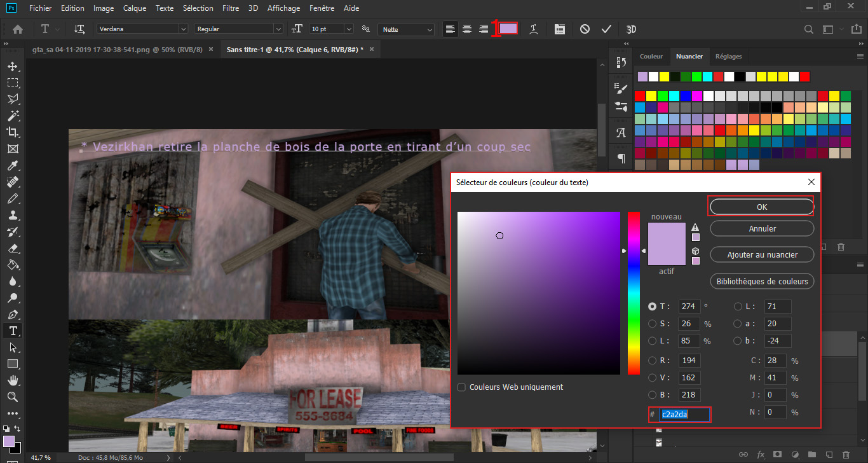The height and width of the screenshot is (463, 868).
Task: Cancel current text edits icon
Action: point(585,29)
